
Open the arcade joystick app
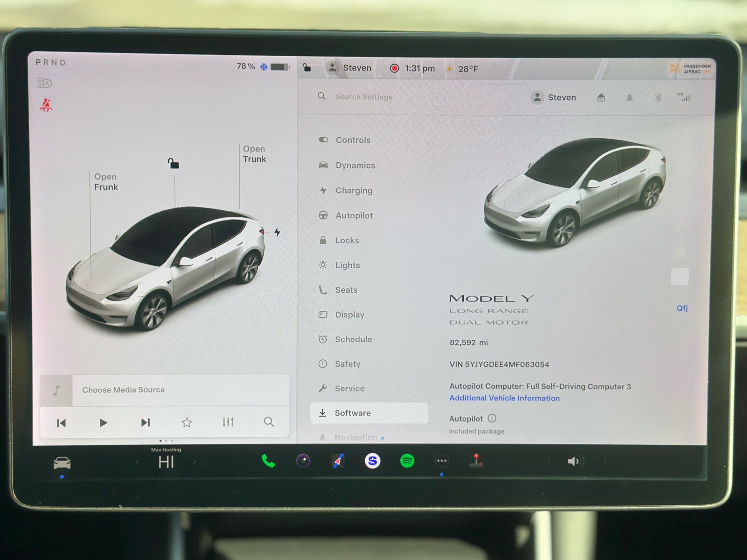point(476,461)
